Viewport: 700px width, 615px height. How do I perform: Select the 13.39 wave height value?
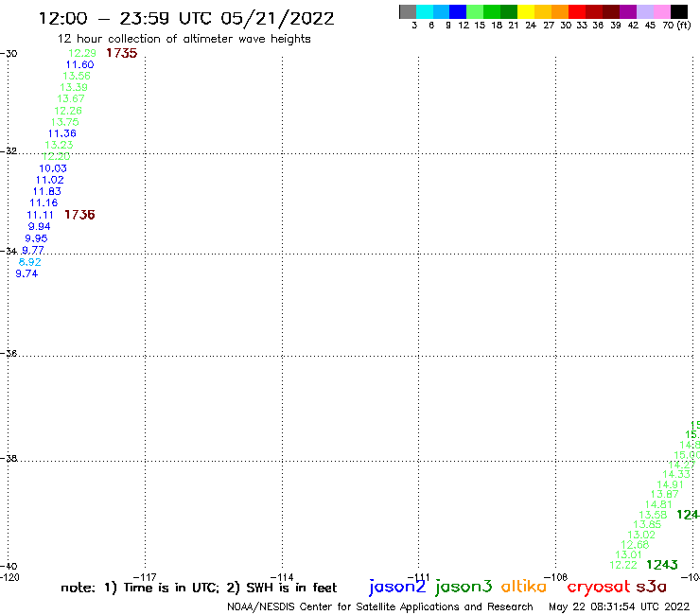(x=74, y=88)
